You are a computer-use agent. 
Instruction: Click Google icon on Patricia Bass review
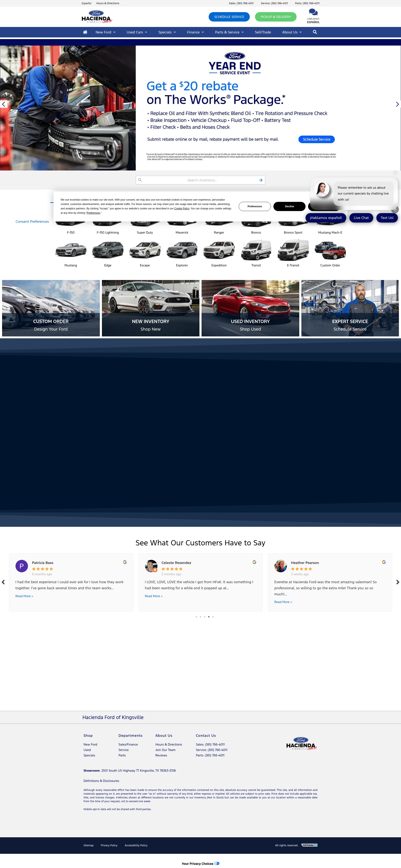125,562
